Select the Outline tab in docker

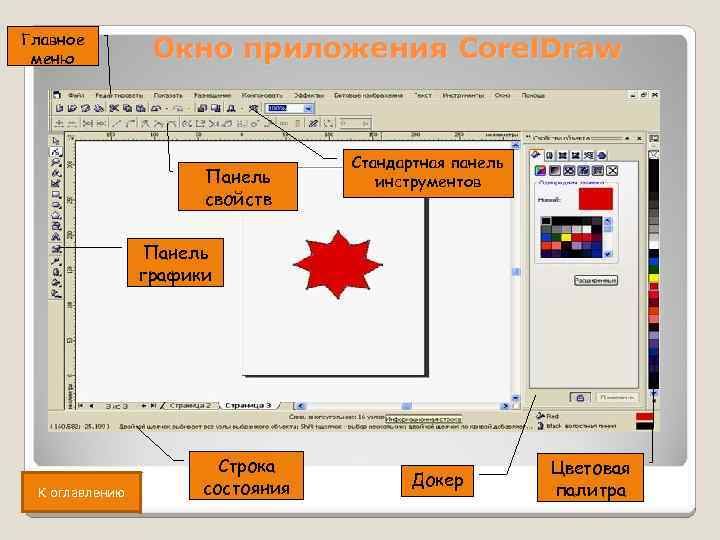tap(550, 155)
